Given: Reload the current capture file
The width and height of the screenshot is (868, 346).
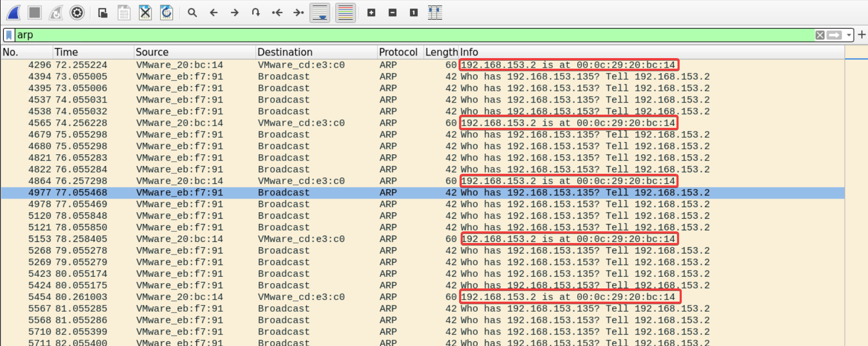Looking at the screenshot, I should [x=166, y=13].
